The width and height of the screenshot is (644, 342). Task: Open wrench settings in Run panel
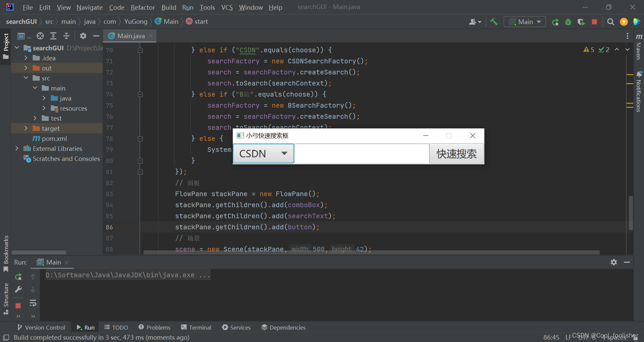pos(18,289)
